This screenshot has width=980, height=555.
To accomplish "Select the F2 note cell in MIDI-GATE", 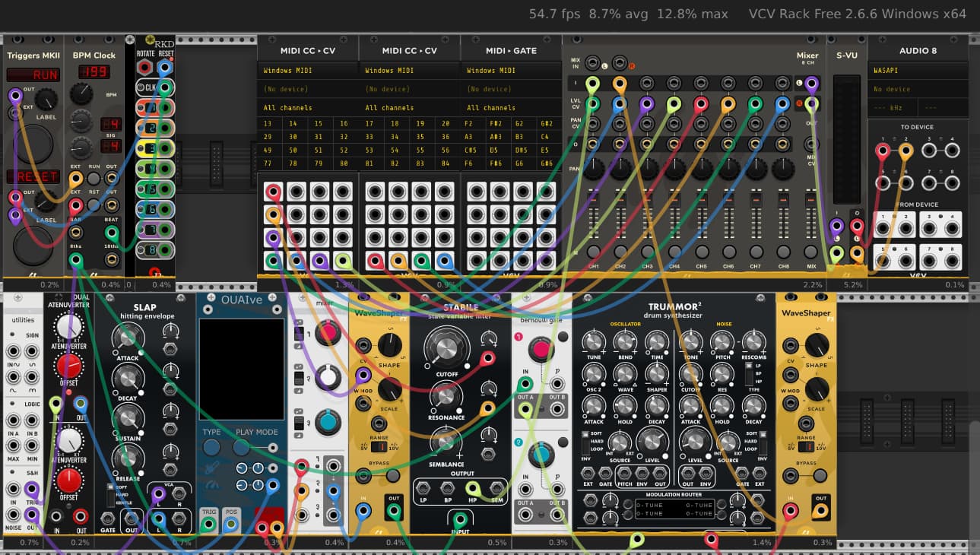I will (472, 123).
